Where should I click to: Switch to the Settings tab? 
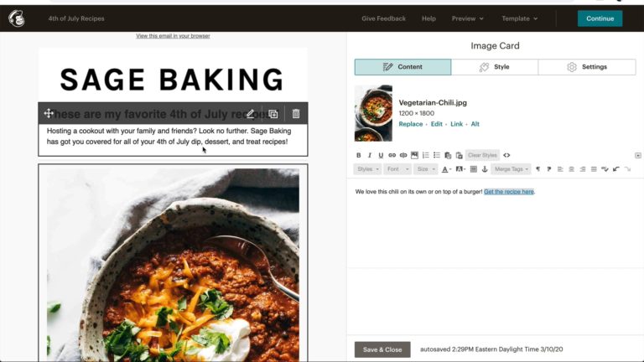point(587,67)
